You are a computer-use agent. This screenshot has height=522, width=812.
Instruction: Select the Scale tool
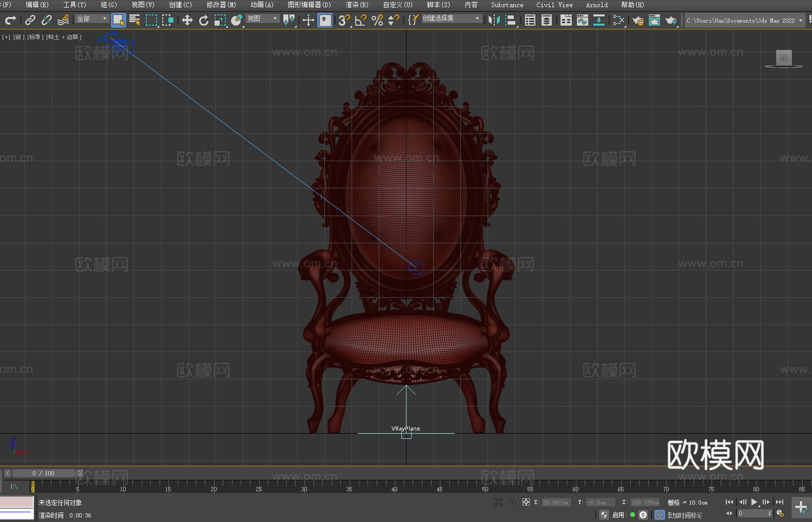click(x=220, y=20)
